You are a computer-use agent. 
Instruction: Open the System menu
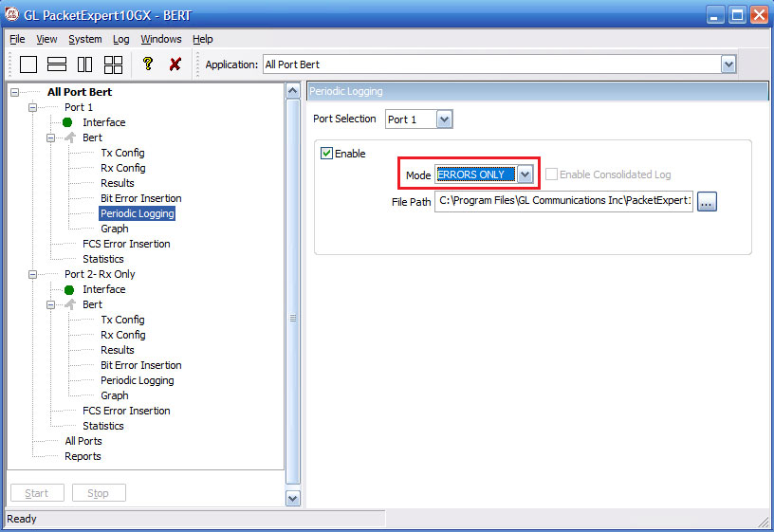[84, 39]
